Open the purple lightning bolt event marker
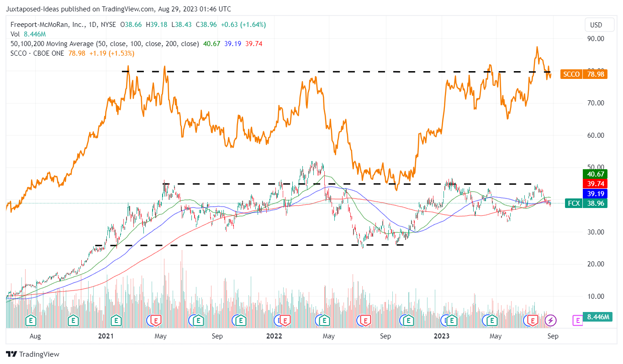Image resolution: width=623 pixels, height=364 pixels. coord(551,321)
